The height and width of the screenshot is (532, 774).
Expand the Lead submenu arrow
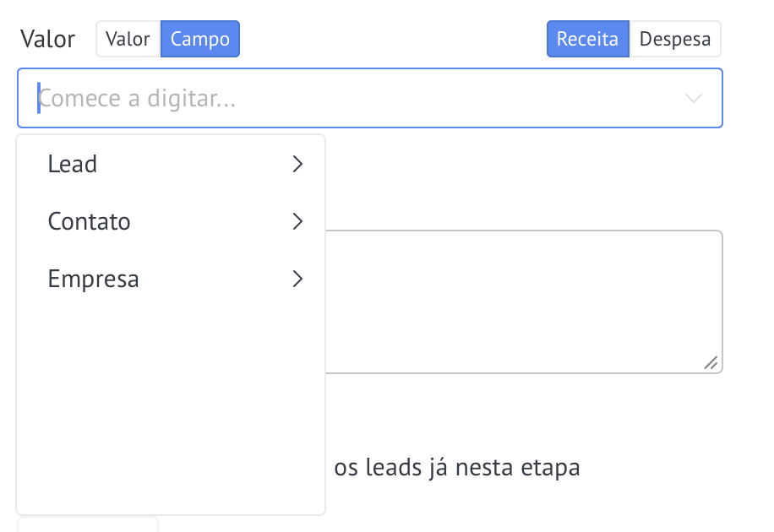click(297, 164)
